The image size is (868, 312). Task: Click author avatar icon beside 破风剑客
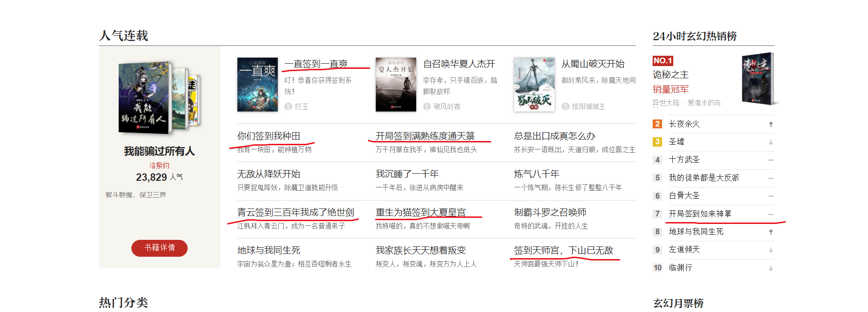pos(427,107)
